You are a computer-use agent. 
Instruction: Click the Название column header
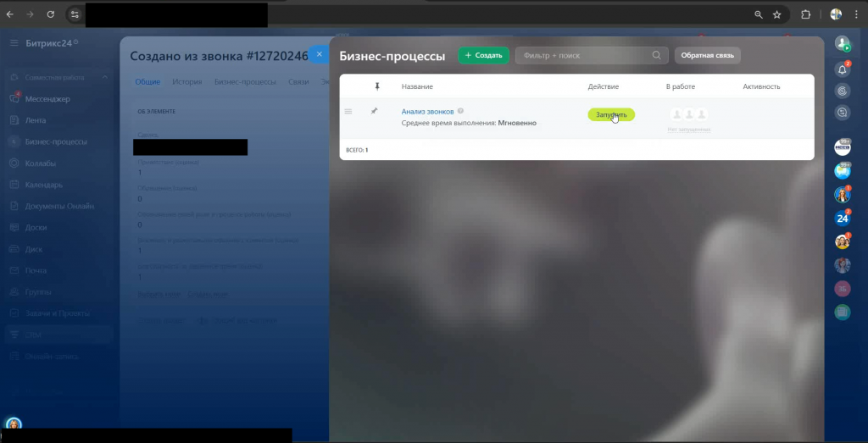click(x=417, y=87)
